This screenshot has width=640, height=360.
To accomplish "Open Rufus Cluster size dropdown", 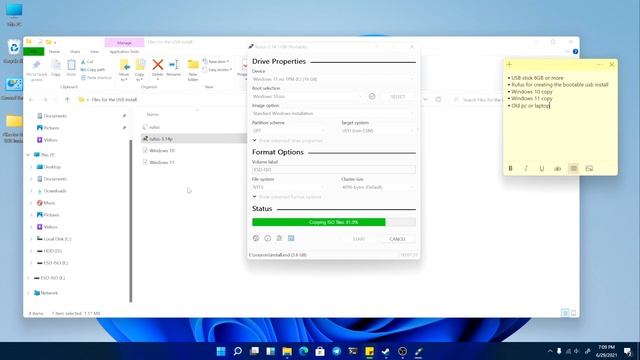I will [378, 187].
